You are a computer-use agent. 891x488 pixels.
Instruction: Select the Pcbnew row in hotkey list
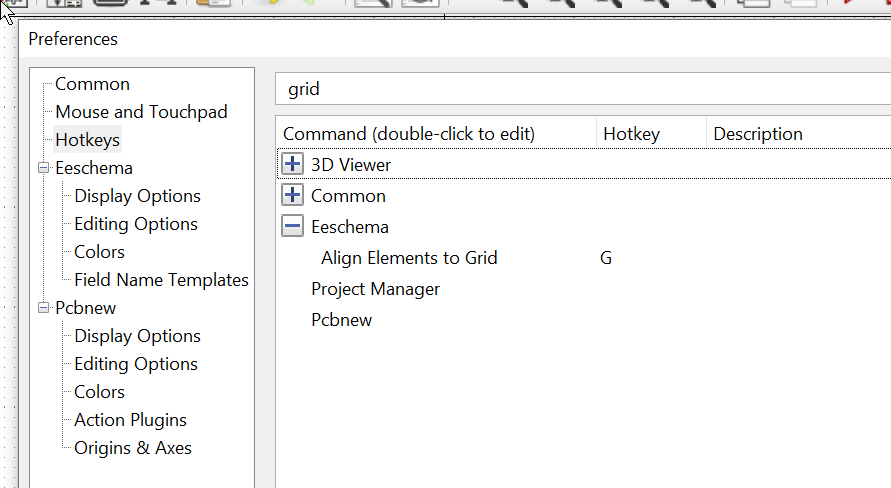341,320
